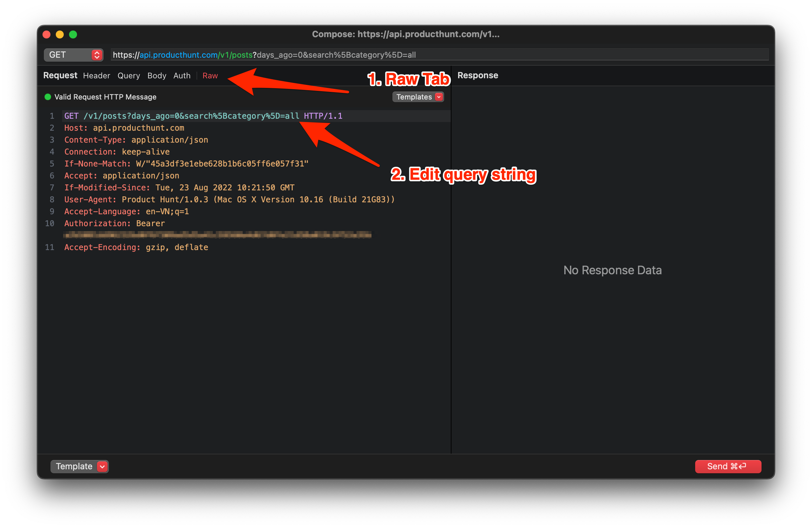The width and height of the screenshot is (812, 528).
Task: Click the Authorization Bearer line
Action: 114,224
